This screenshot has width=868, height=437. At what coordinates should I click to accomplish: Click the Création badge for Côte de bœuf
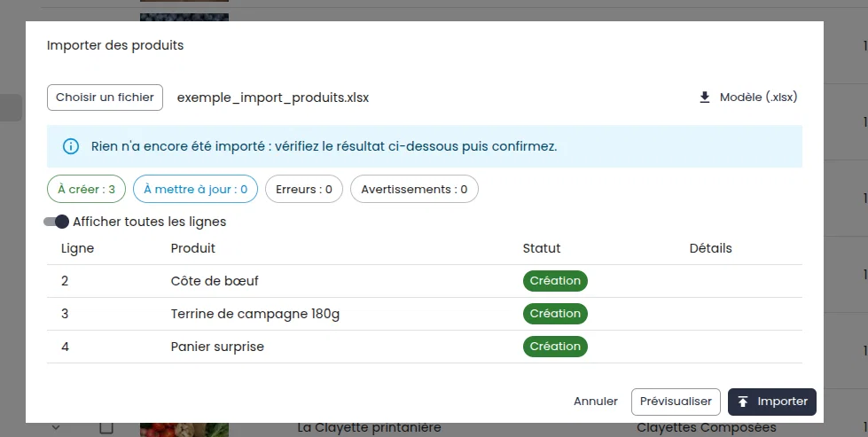pos(555,280)
